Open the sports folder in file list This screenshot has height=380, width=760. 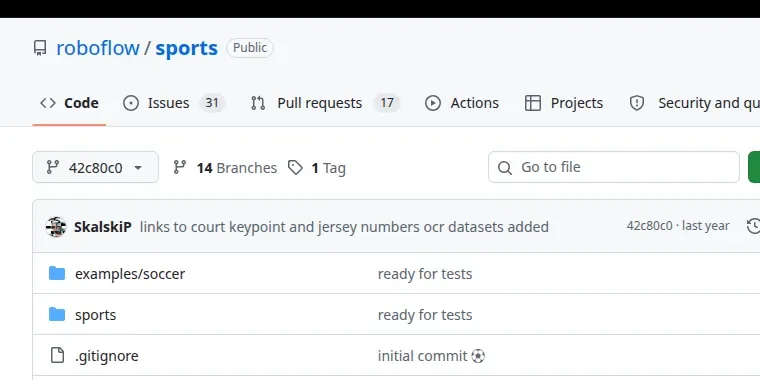(x=95, y=315)
